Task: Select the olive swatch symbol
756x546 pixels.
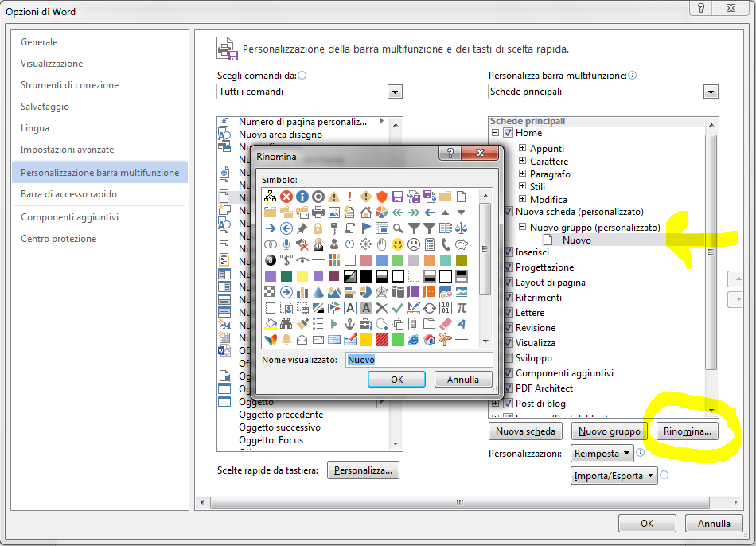Action: (x=462, y=260)
